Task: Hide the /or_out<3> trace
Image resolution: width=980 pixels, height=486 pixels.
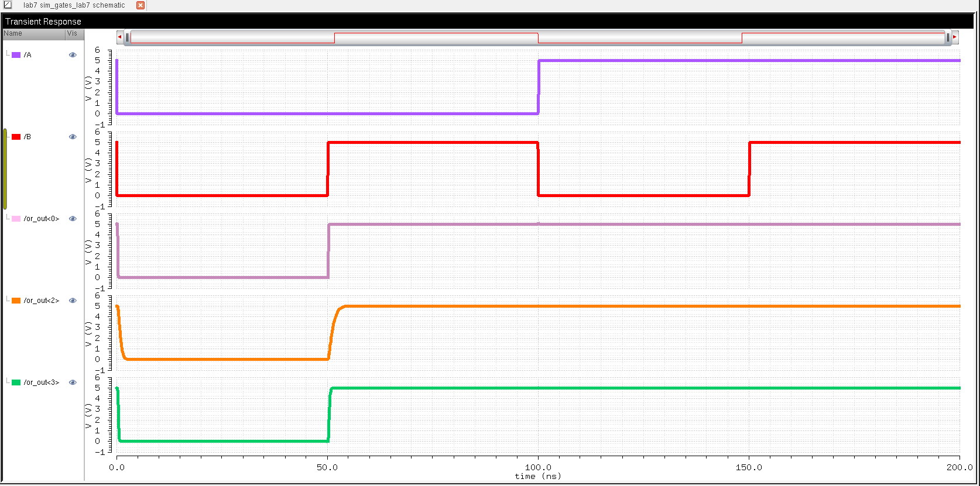Action: (x=73, y=382)
